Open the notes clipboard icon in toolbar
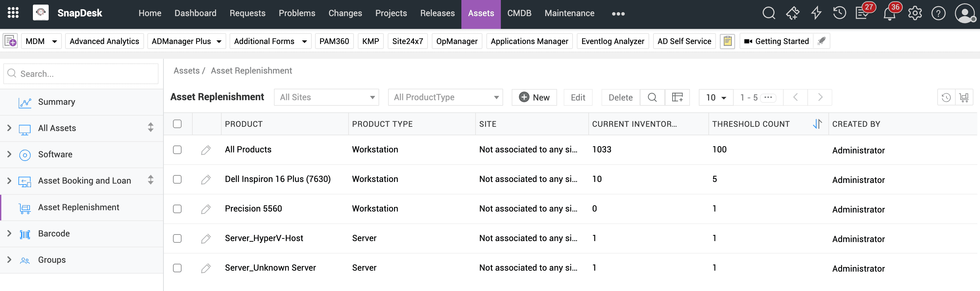980x291 pixels. (x=727, y=41)
